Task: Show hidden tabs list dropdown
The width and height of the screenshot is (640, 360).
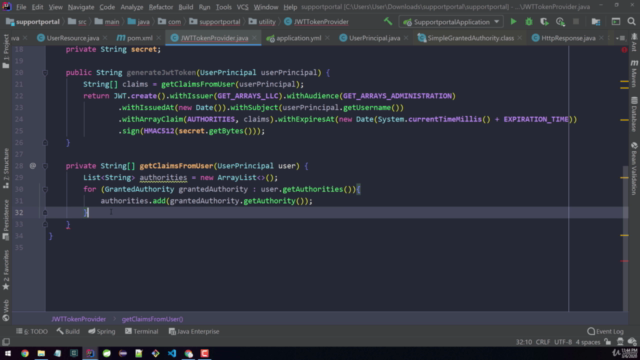Action: point(620,38)
